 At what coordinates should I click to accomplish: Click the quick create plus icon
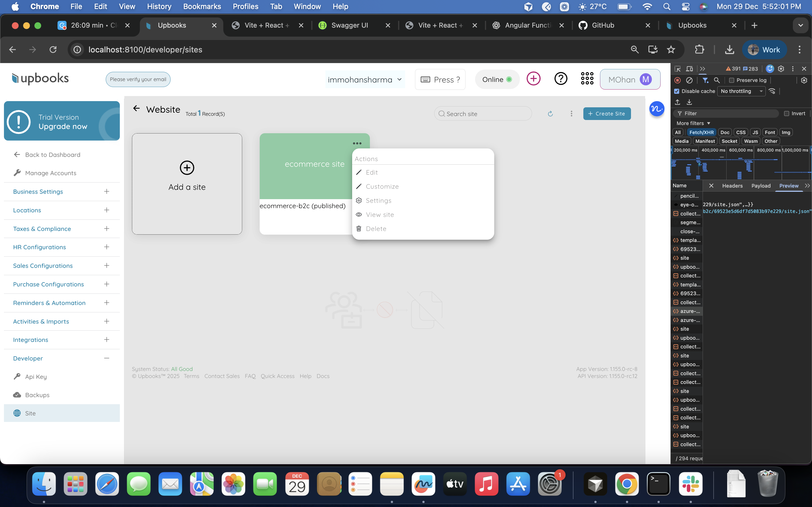(533, 79)
